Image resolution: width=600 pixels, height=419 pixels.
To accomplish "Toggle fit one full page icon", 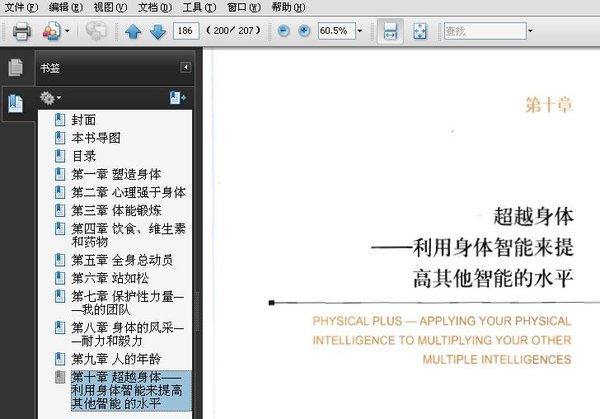I will (420, 31).
